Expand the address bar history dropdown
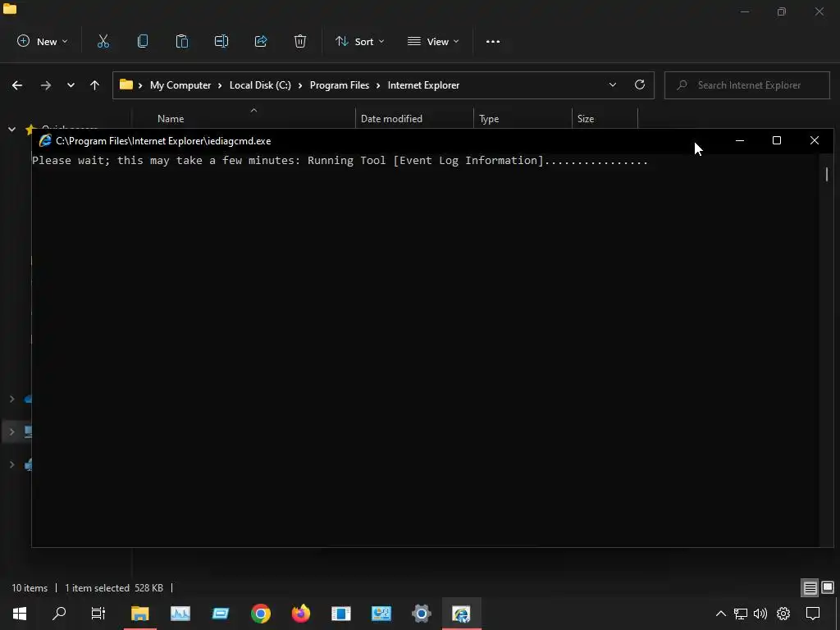840x630 pixels. 612,84
